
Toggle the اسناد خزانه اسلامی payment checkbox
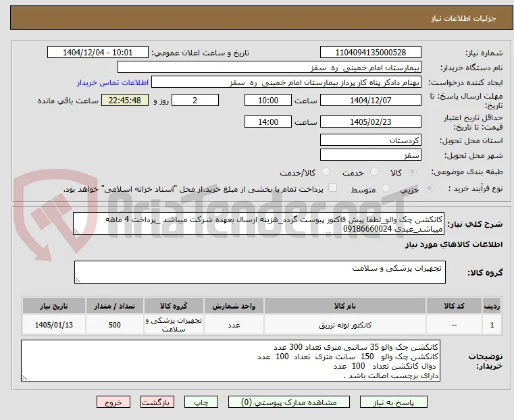(332, 188)
